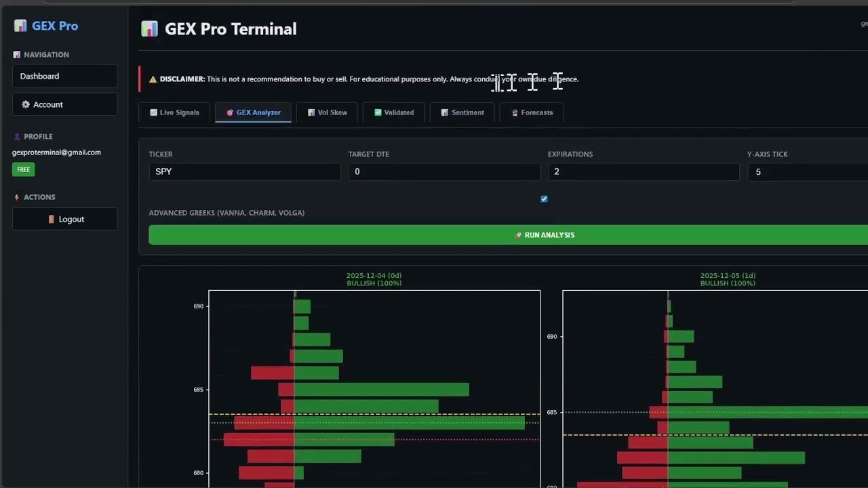Screen dimensions: 868x488
Task: Click the Target DTE input field
Action: (x=444, y=171)
